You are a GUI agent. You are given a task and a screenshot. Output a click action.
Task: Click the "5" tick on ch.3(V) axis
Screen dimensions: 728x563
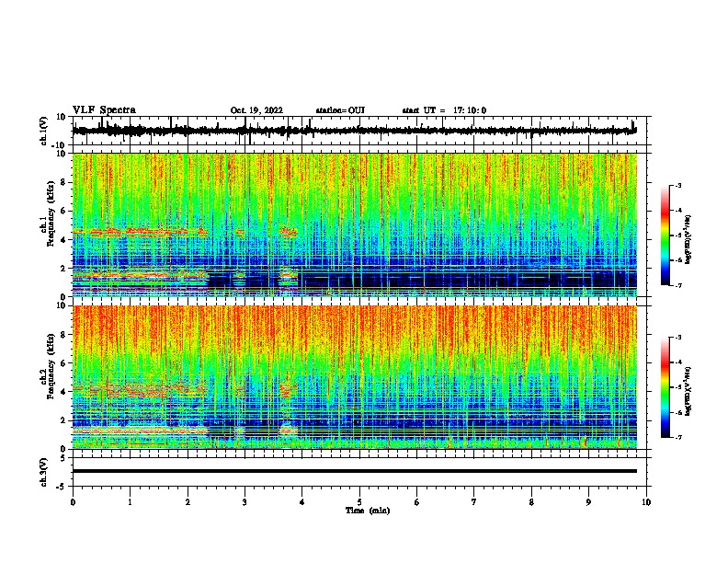(x=64, y=458)
